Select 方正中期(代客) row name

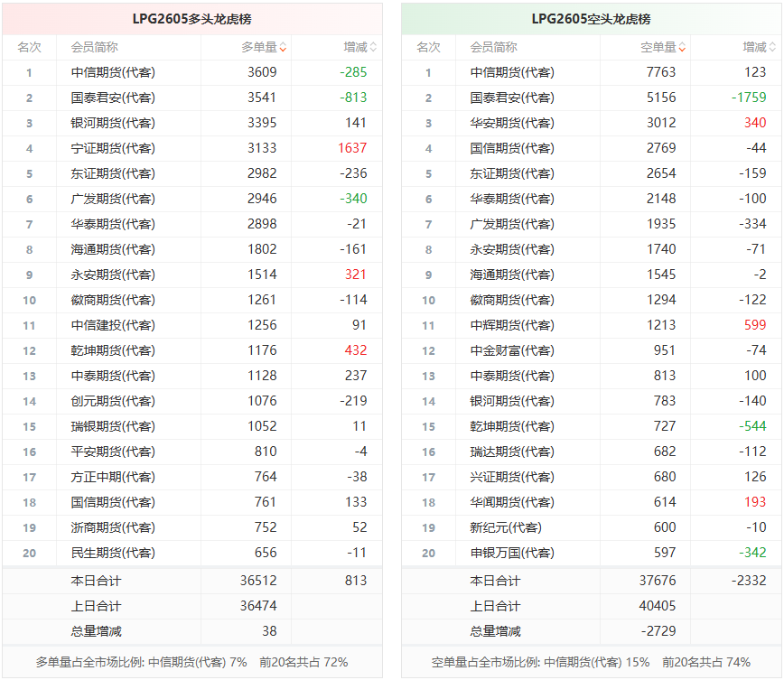113,477
